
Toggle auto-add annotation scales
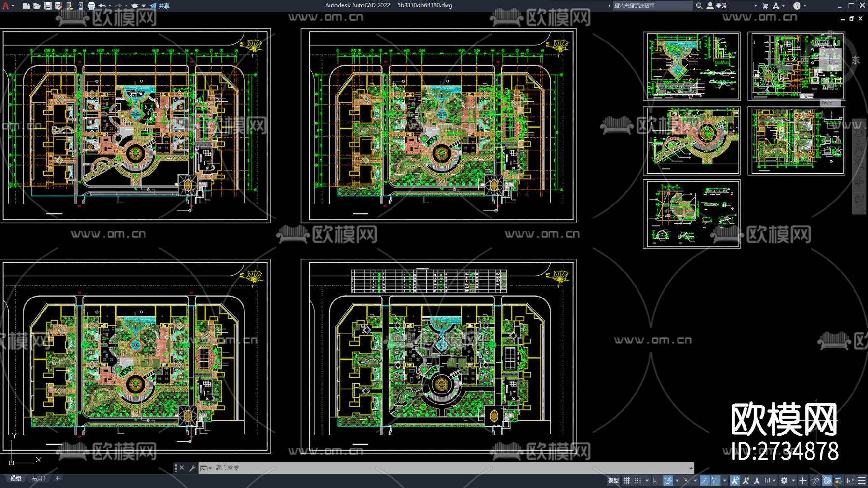pyautogui.click(x=746, y=480)
